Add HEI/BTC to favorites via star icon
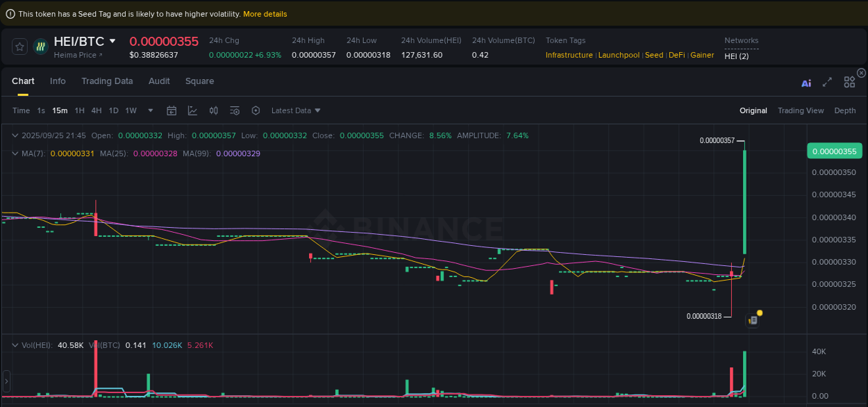The width and height of the screenshot is (868, 407). tap(19, 46)
